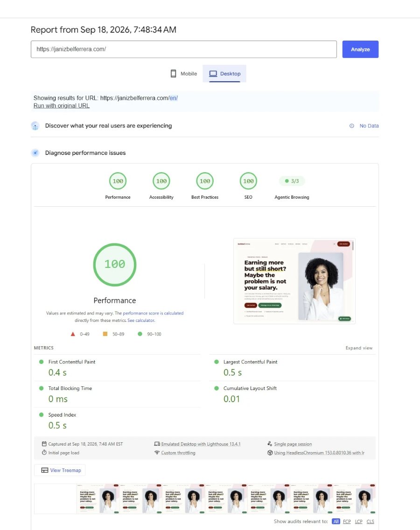Click the wifi icon by Custom throttling
Viewport: 420px width, 530px height.
(157, 453)
